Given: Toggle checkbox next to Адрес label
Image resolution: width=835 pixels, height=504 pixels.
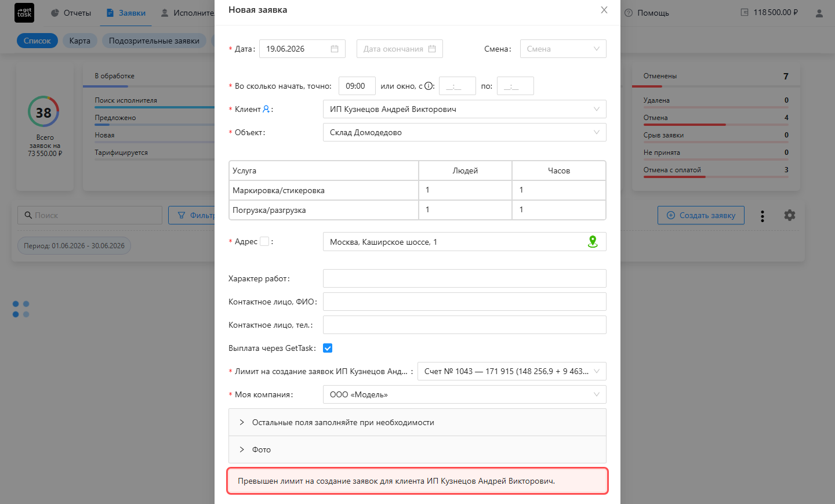Looking at the screenshot, I should coord(264,241).
